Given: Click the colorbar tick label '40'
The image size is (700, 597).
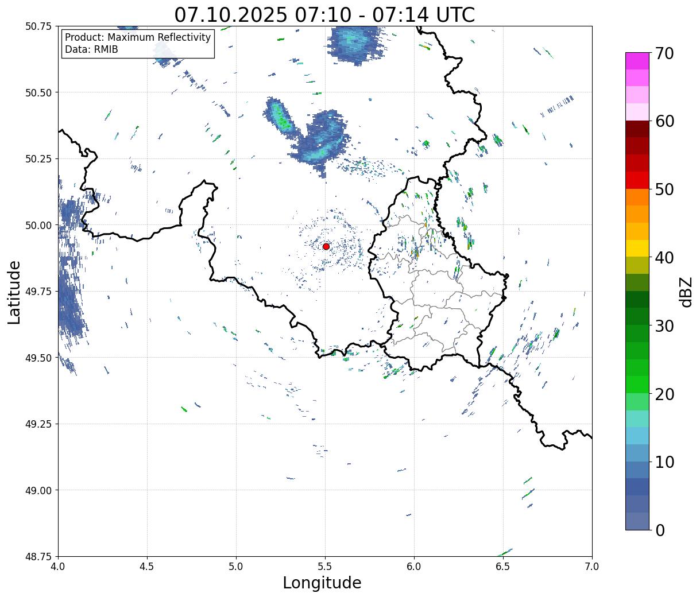Looking at the screenshot, I should (664, 257).
